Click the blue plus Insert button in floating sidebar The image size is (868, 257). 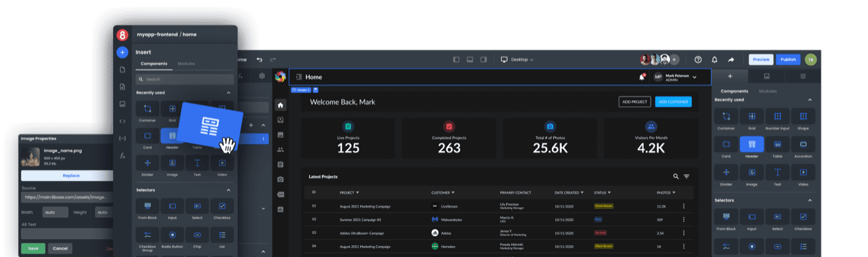122,52
